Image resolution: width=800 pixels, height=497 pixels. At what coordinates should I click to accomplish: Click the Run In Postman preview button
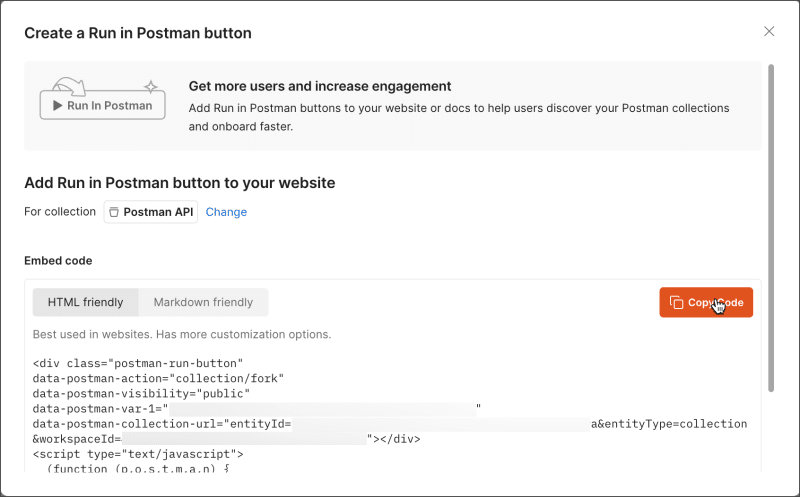102,105
